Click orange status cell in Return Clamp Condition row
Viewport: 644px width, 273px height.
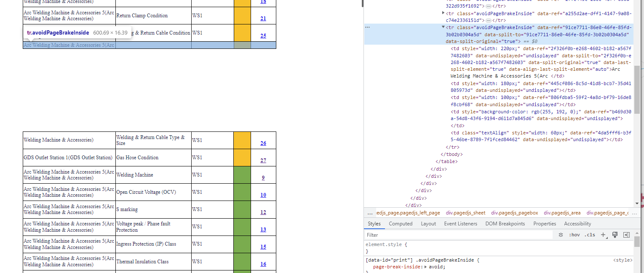242,16
